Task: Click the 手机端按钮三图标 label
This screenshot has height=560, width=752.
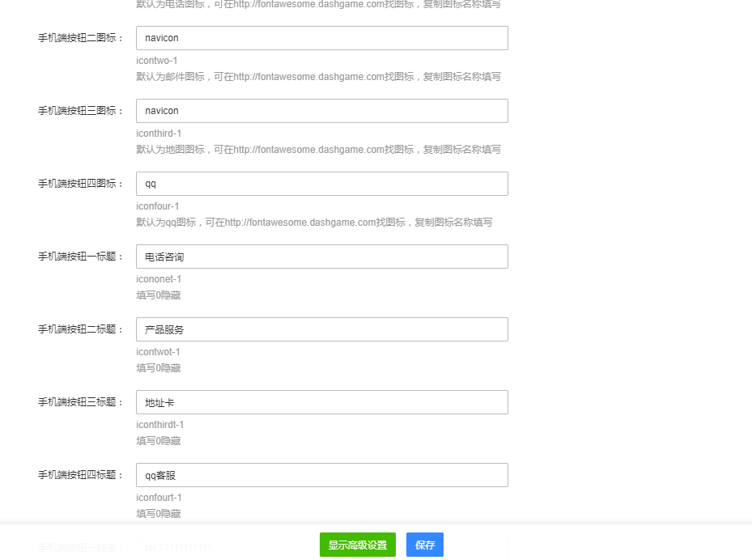Action: coord(81,111)
